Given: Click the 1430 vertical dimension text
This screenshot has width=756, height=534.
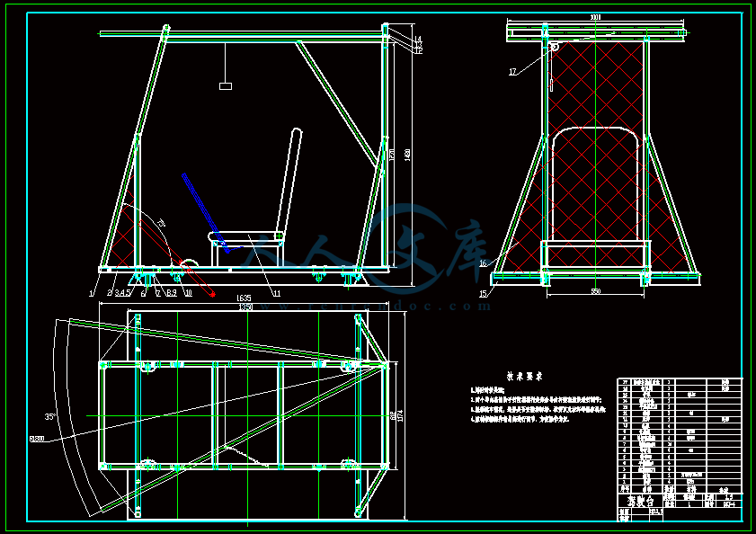Looking at the screenshot, I should [x=408, y=155].
